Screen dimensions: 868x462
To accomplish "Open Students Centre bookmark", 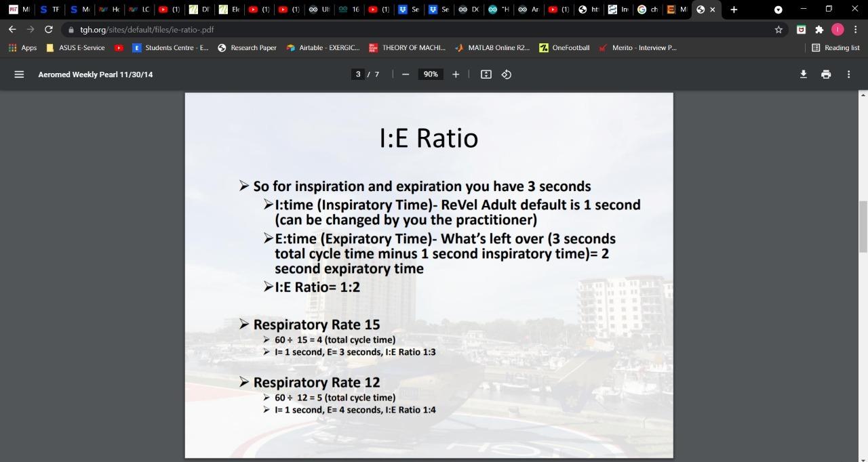I will 170,47.
